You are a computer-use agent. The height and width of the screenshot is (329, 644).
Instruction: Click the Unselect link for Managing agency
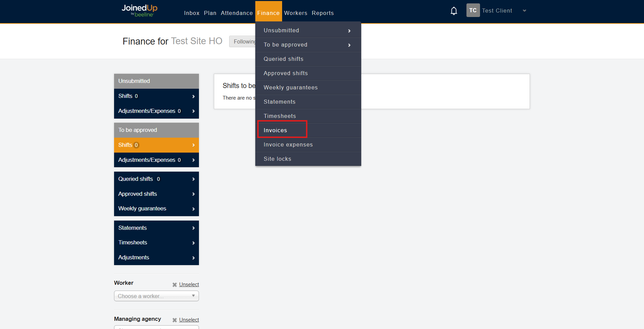(189, 320)
